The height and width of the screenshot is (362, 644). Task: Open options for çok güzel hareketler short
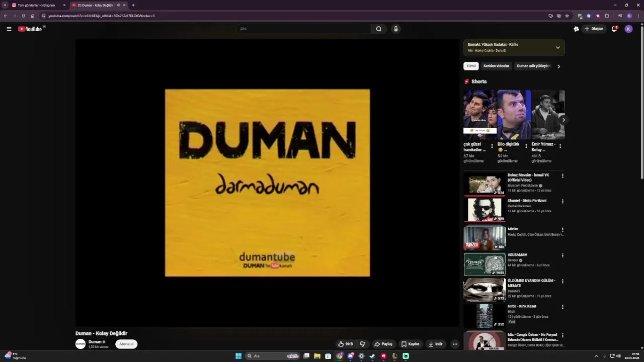tap(492, 146)
